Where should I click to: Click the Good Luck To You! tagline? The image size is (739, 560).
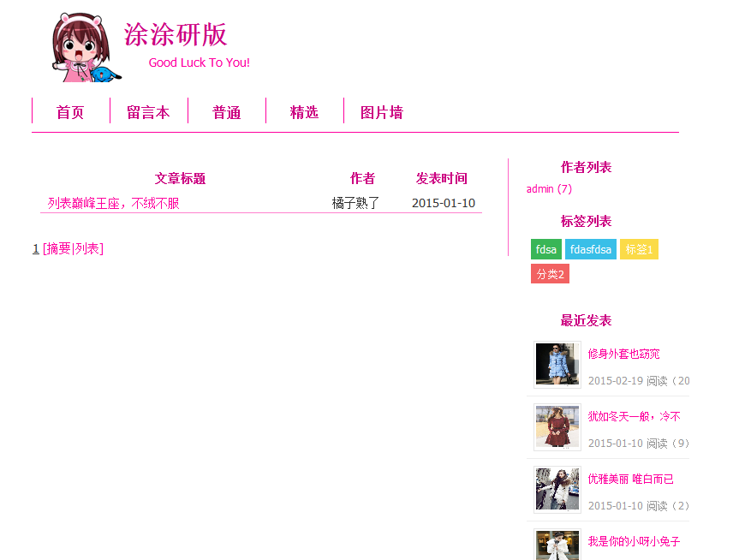tap(200, 63)
